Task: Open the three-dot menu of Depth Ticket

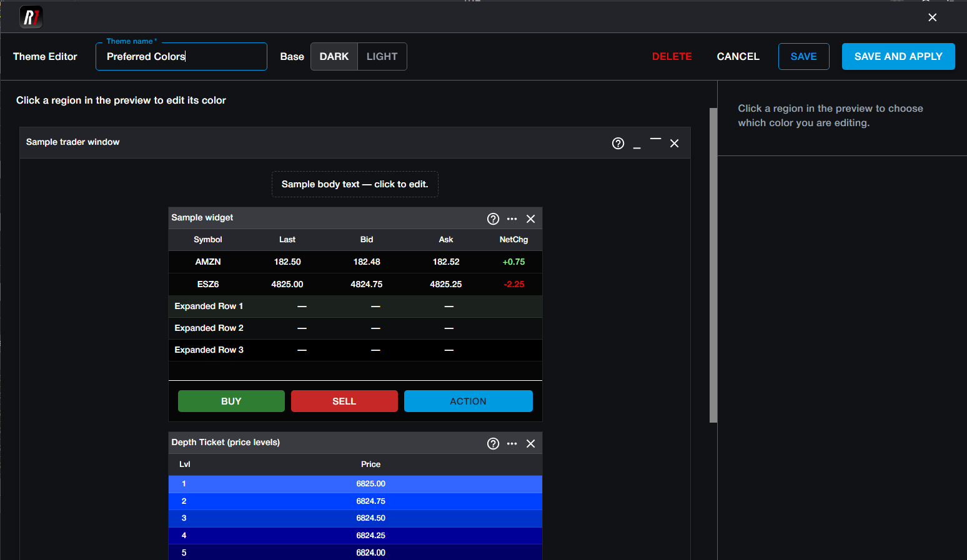Action: [x=512, y=444]
